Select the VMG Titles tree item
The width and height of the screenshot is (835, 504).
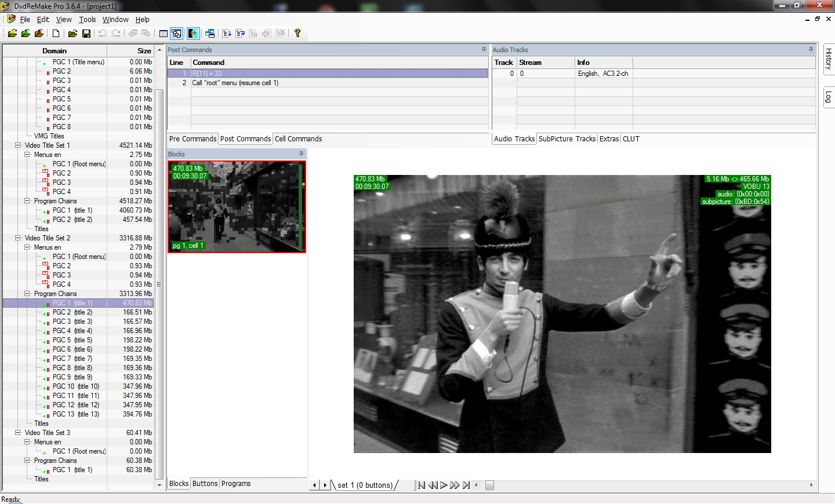click(49, 136)
